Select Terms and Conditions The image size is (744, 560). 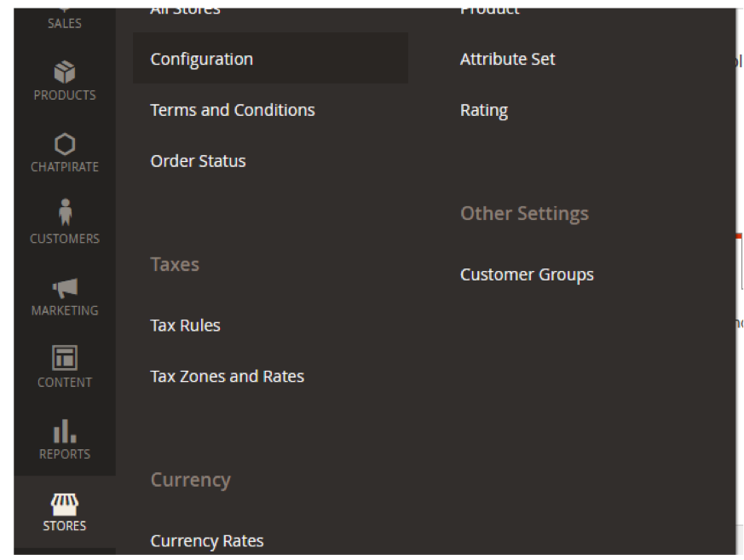(232, 110)
